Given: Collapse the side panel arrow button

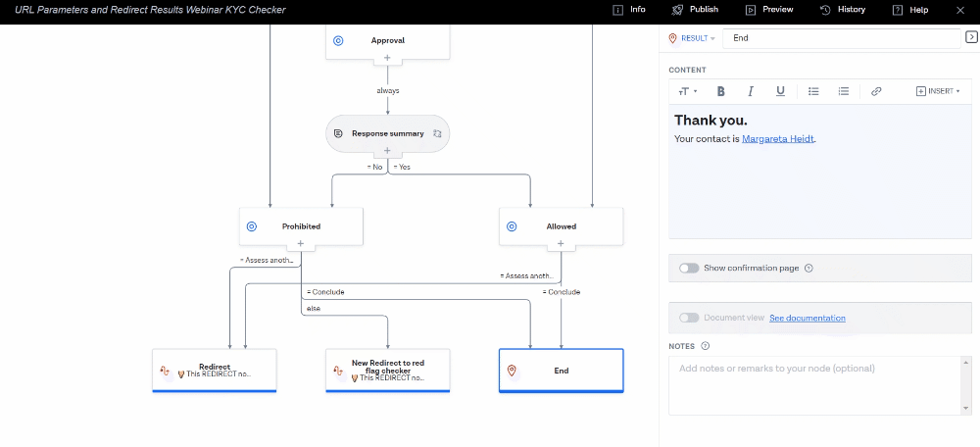Looking at the screenshot, I should [971, 37].
